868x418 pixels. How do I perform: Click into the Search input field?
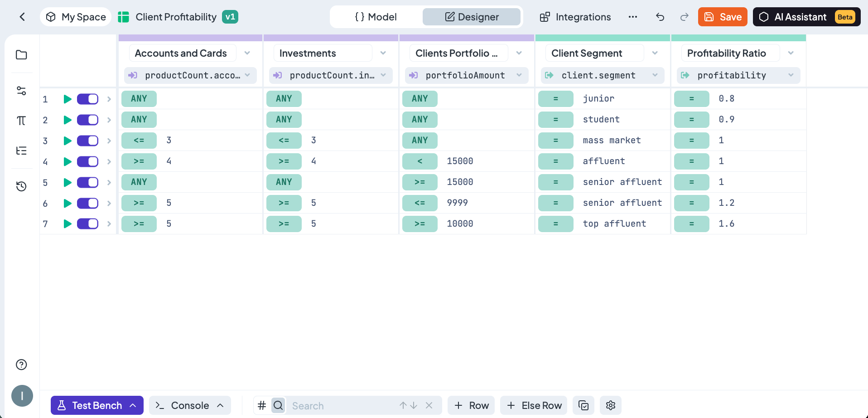[x=342, y=406]
